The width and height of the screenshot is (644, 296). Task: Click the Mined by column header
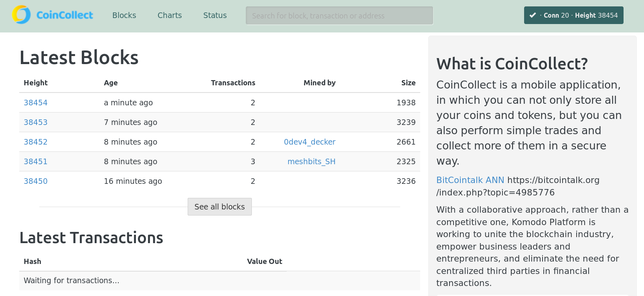[x=320, y=83]
